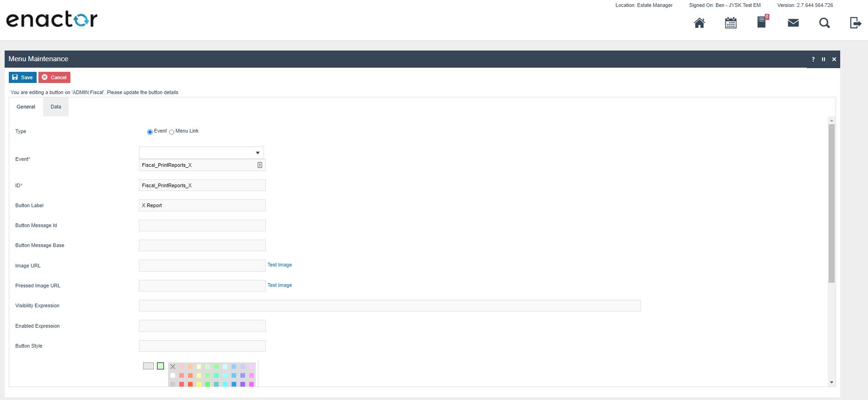868x400 pixels.
Task: Click the Save button
Action: (22, 77)
